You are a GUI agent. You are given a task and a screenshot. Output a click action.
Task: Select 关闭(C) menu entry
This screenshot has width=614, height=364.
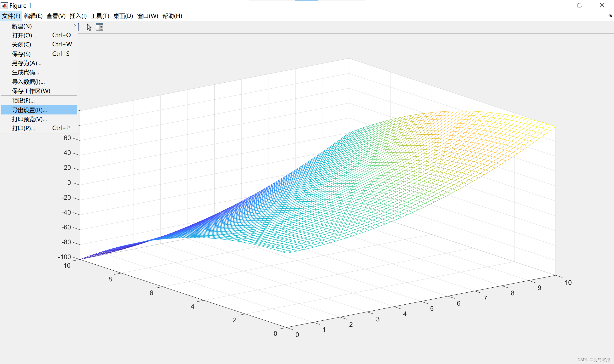(x=22, y=44)
